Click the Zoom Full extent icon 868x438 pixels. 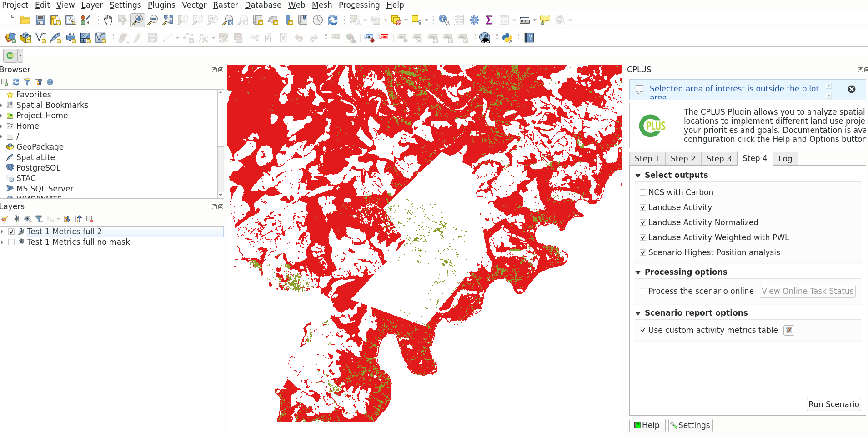click(x=168, y=20)
